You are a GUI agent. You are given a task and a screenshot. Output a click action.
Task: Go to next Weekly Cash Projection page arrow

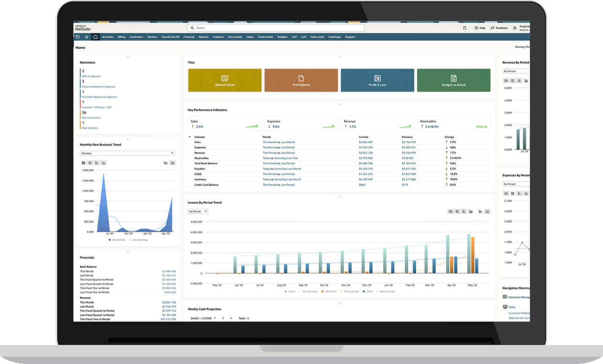coord(231,318)
